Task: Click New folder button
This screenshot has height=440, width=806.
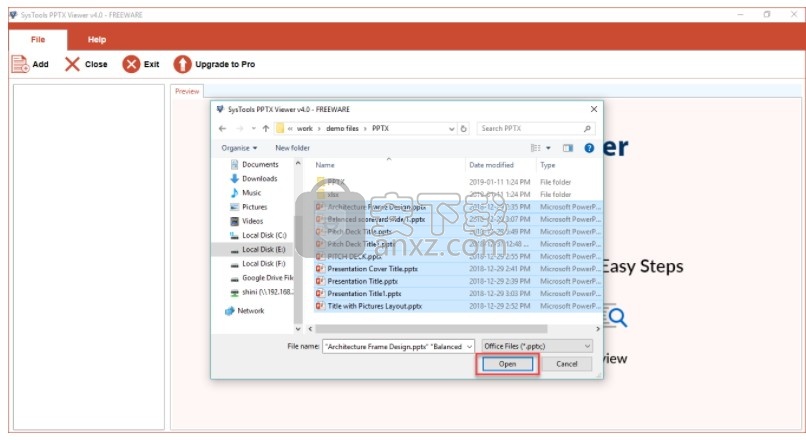Action: click(292, 148)
